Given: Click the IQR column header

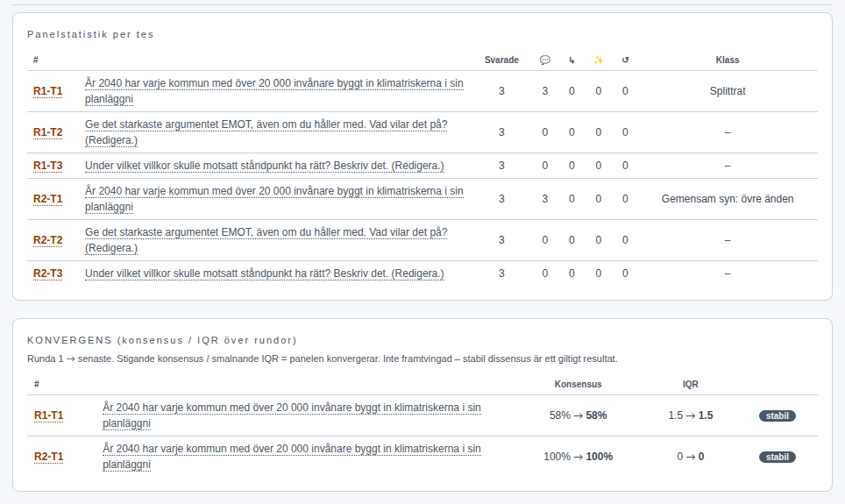Looking at the screenshot, I should click(x=691, y=384).
